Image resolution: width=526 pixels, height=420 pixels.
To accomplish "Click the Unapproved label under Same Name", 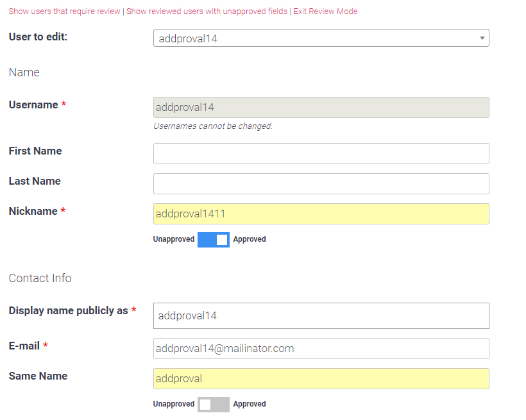I will [x=174, y=404].
